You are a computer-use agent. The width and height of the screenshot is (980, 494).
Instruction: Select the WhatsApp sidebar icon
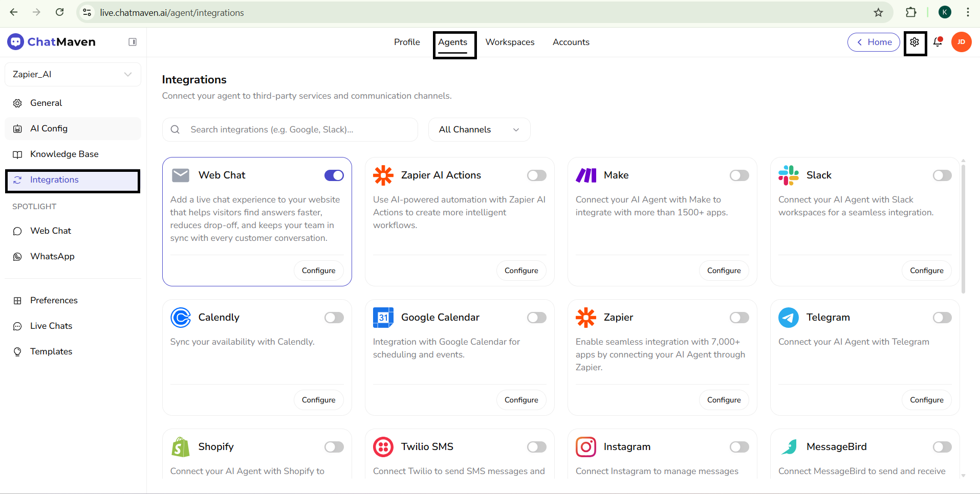[18, 256]
